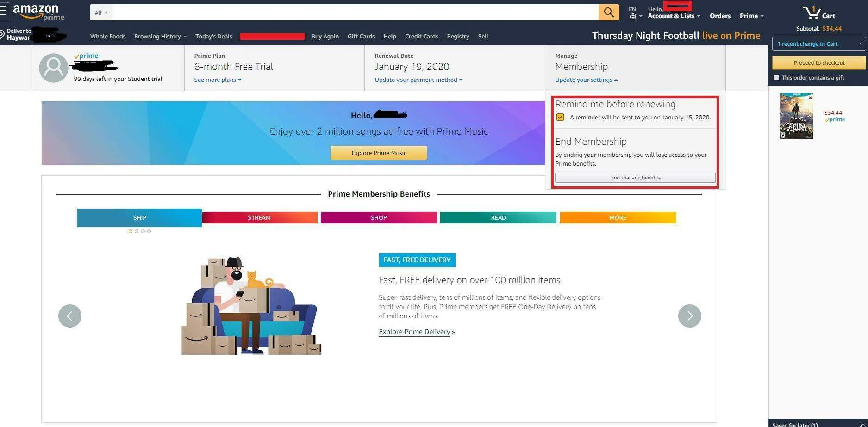Open the Orders link
Image resolution: width=868 pixels, height=427 pixels.
720,16
